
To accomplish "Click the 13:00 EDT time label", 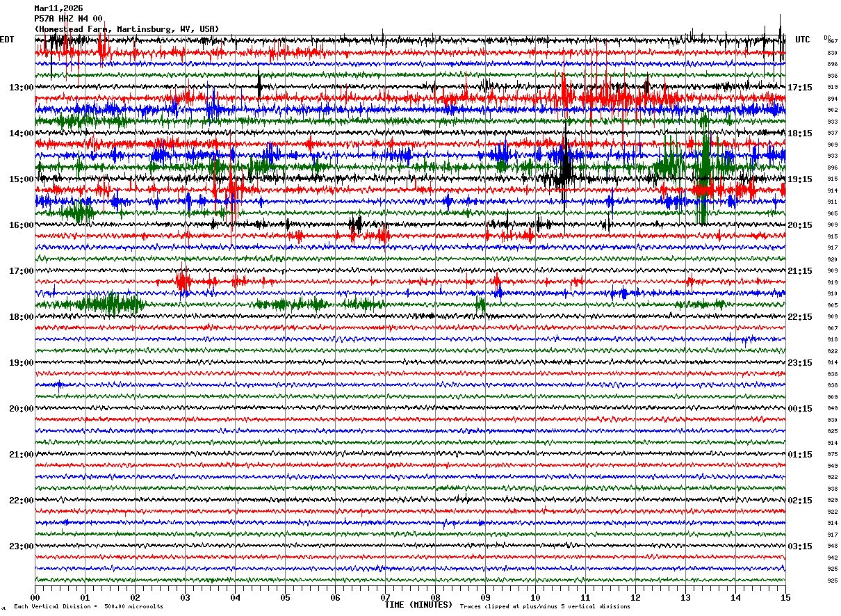I will (x=21, y=87).
